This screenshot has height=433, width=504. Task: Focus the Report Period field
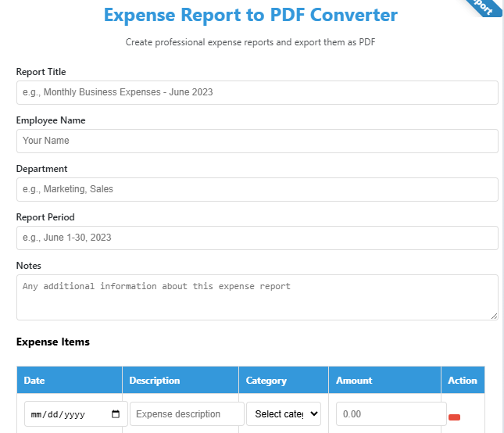[257, 238]
